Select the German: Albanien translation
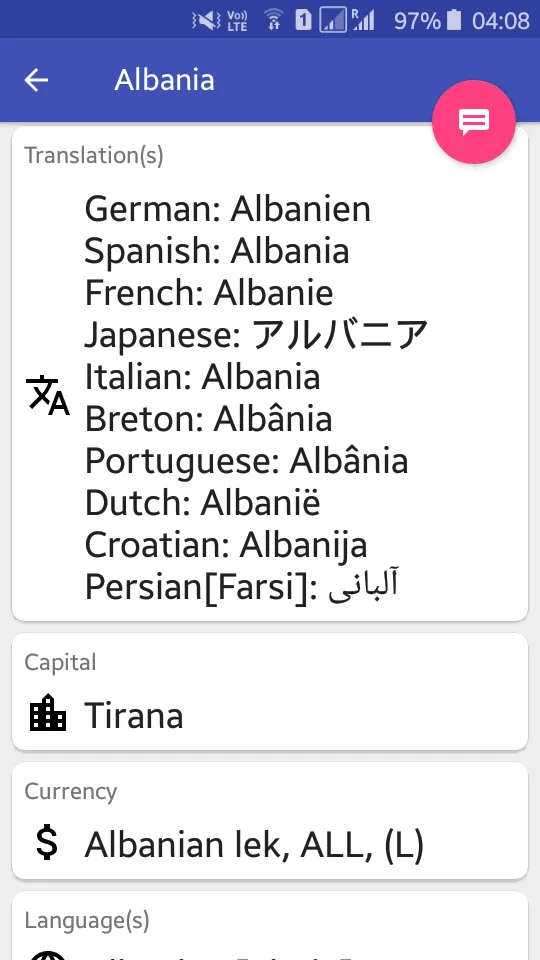540x960 pixels. (227, 209)
